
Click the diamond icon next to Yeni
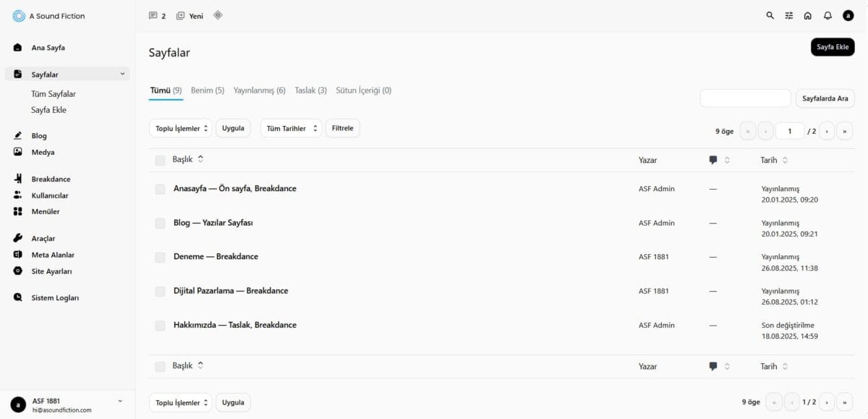click(x=218, y=15)
